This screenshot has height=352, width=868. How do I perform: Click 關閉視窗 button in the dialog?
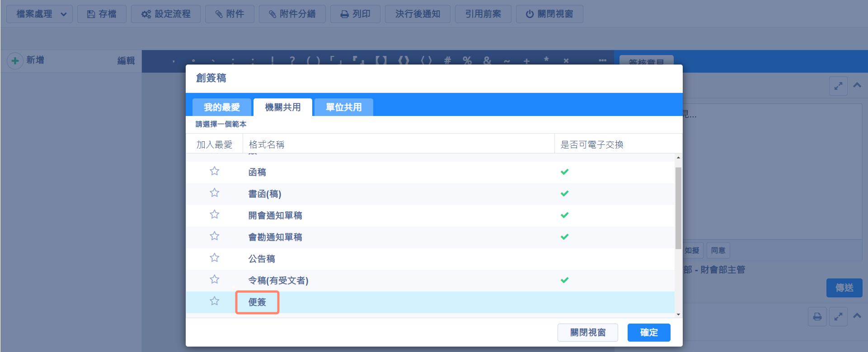(587, 333)
